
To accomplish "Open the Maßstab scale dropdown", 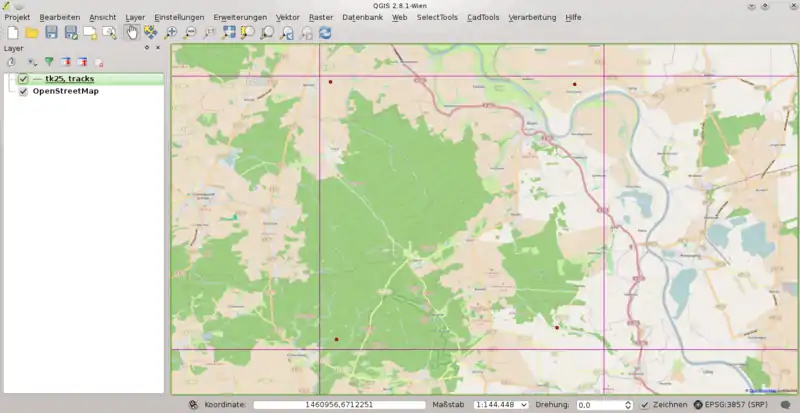I will (x=523, y=405).
